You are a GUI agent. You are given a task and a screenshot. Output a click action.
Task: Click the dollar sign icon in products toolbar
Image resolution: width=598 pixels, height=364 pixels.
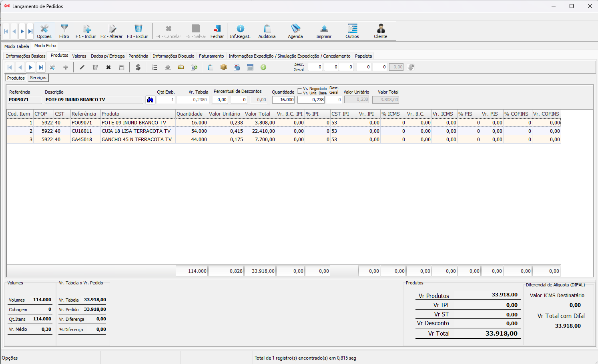click(x=138, y=67)
